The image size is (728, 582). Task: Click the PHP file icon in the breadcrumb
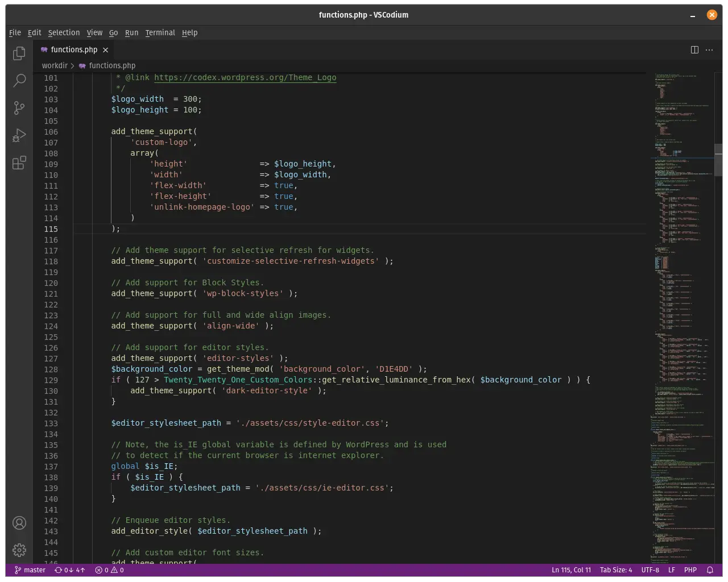(82, 66)
